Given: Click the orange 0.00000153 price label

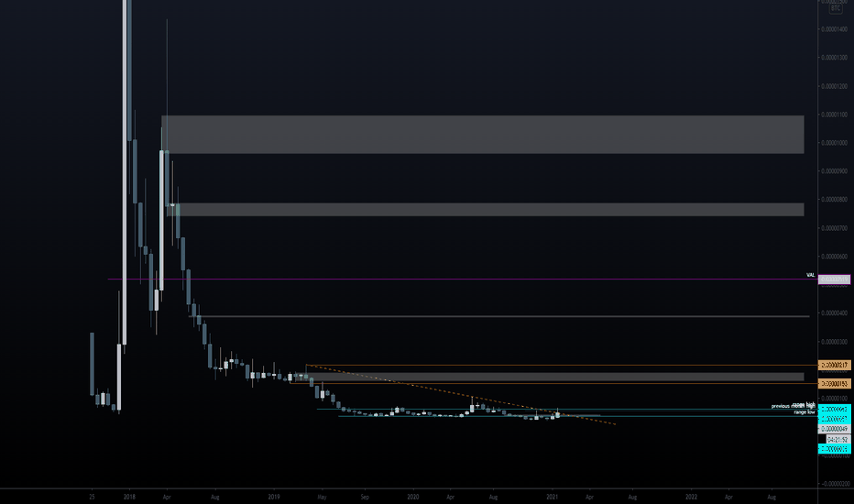Looking at the screenshot, I should [x=835, y=384].
